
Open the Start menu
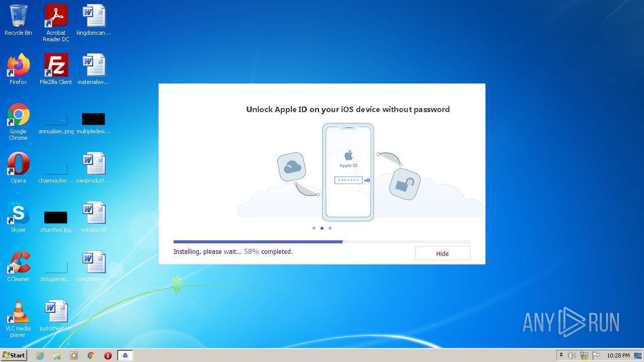tap(14, 355)
